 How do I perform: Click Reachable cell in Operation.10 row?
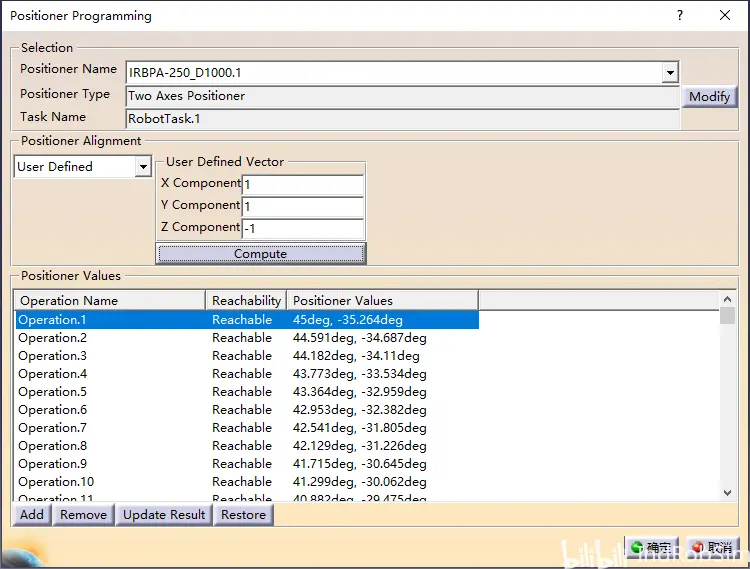tap(242, 481)
